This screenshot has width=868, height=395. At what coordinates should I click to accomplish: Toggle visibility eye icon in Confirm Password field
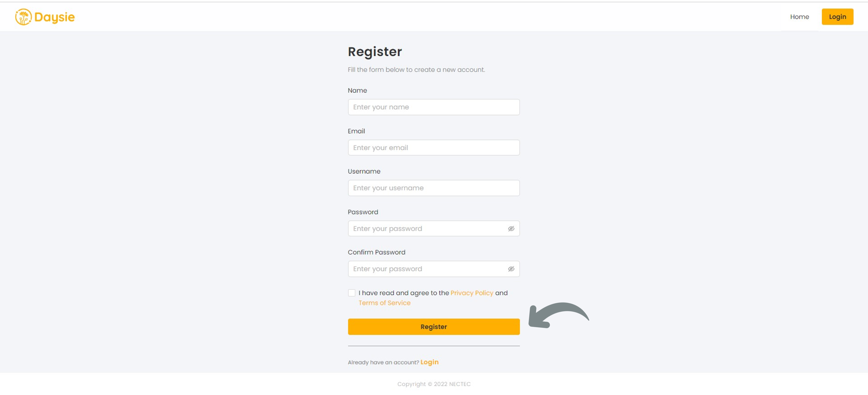pyautogui.click(x=511, y=269)
